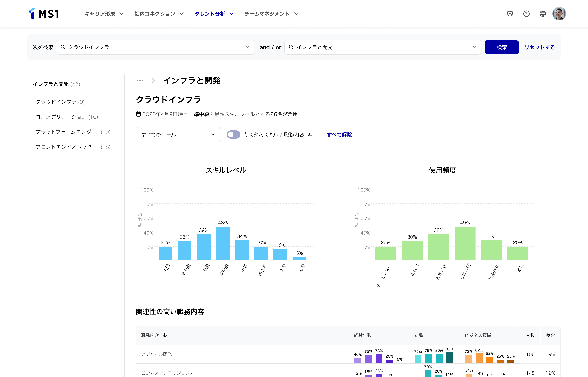Select インフラと開発 (56) in sidebar
This screenshot has width=588, height=377.
click(x=57, y=84)
